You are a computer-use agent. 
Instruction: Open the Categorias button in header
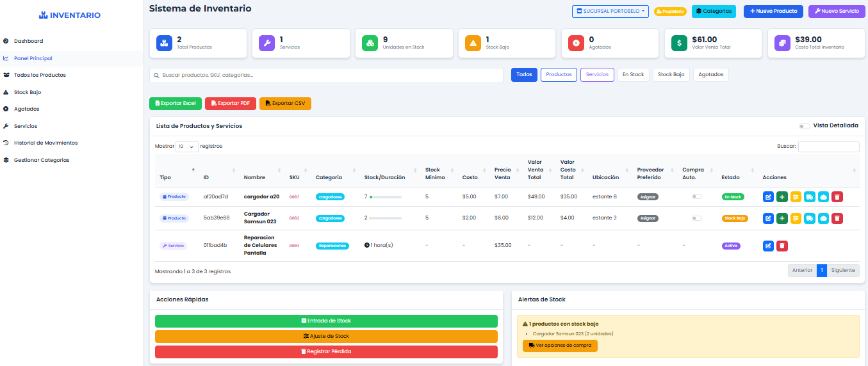click(x=714, y=12)
